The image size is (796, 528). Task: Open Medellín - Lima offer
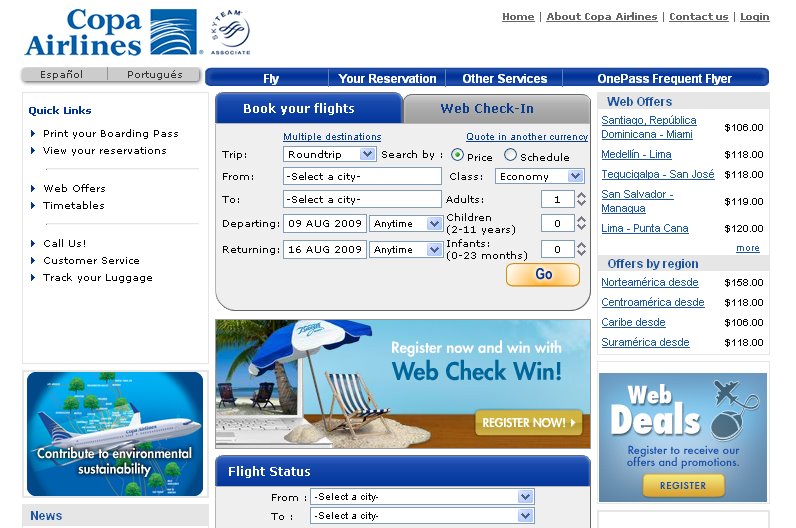point(636,154)
